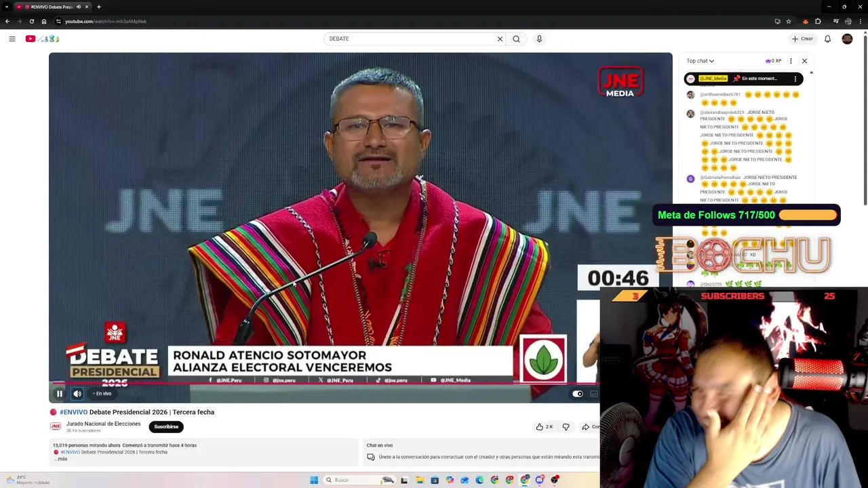868x488 pixels.
Task: Open the taskbar weather widget
Action: 27,480
